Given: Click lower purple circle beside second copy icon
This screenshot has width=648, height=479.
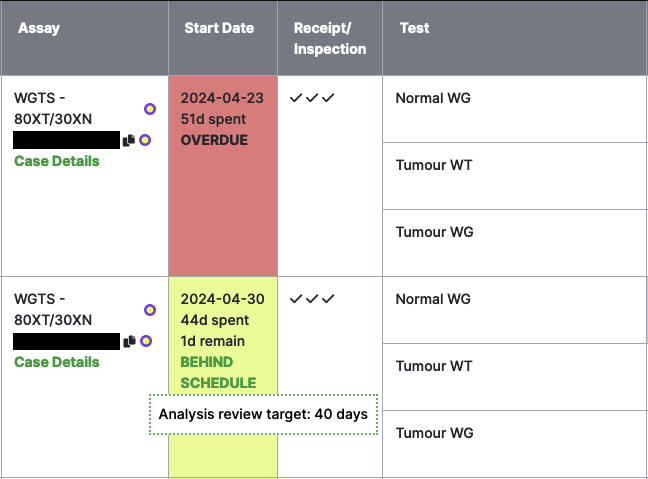Looking at the screenshot, I should point(145,341).
